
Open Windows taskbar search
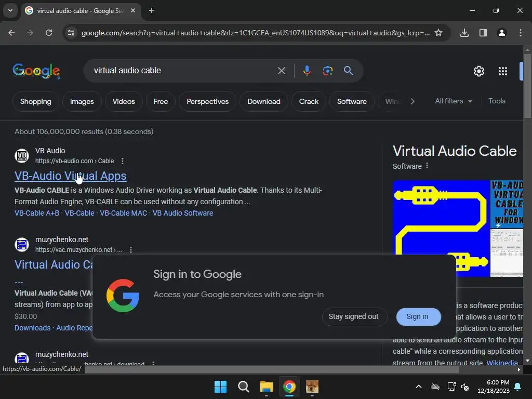point(244,387)
